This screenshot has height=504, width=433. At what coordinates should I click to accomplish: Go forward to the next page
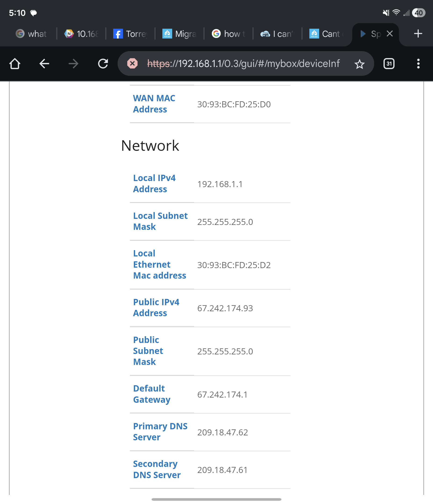73,64
